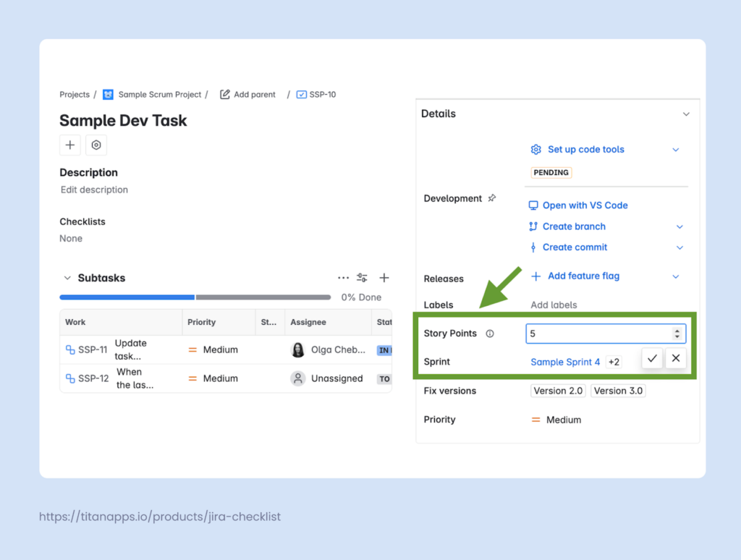Click Add labels field
This screenshot has height=560, width=741.
click(x=554, y=305)
